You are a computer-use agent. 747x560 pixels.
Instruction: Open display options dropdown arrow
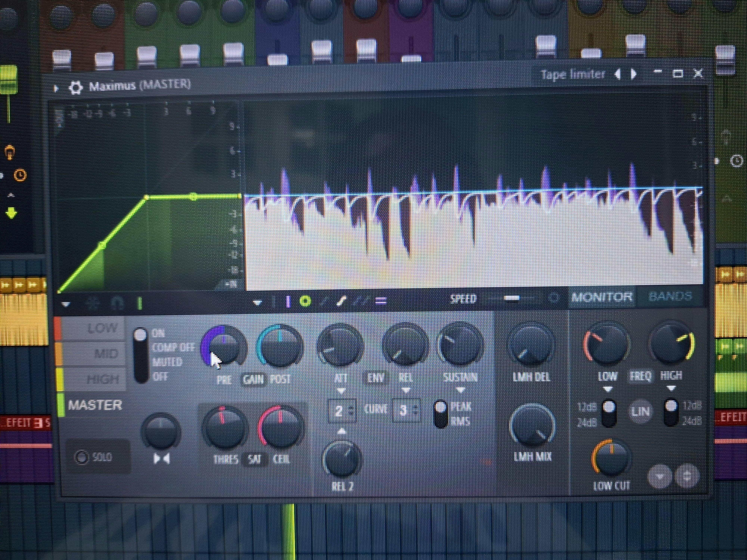coord(258,302)
